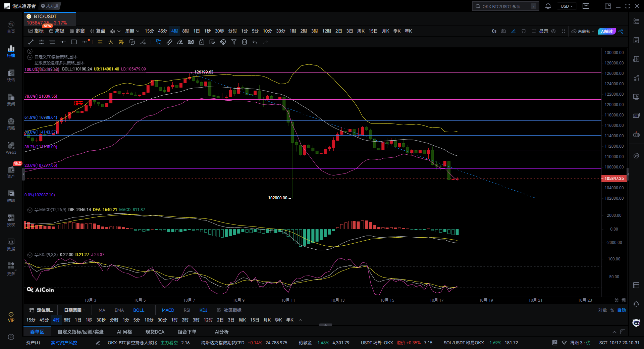Expand the 日期范围 date range dropdown

coord(74,310)
